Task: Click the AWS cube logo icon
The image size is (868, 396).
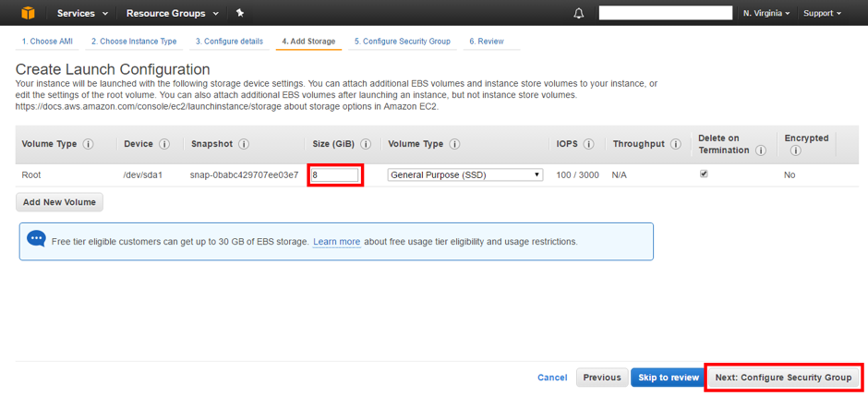Action: click(x=28, y=13)
